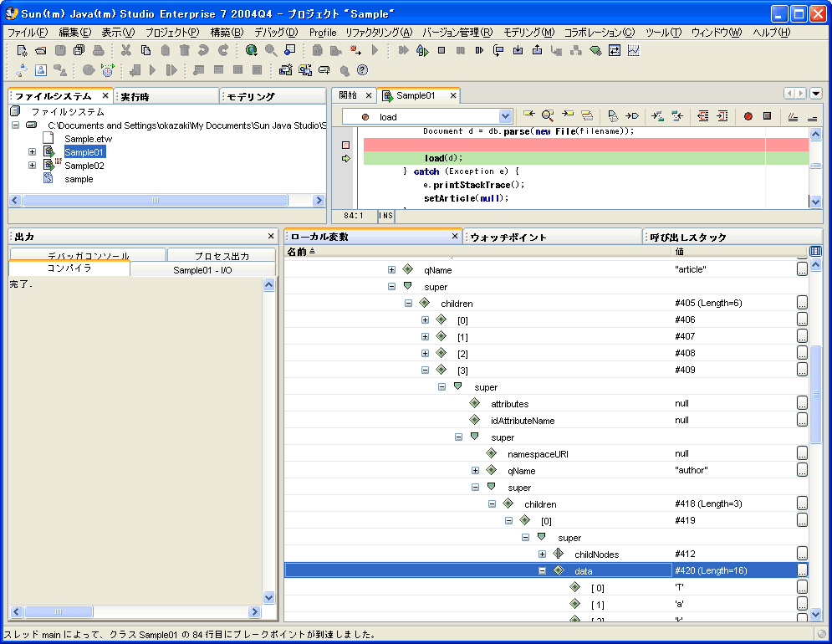Click the comment lines icon in editor toolbar
This screenshot has height=644, width=832.
pos(793,117)
